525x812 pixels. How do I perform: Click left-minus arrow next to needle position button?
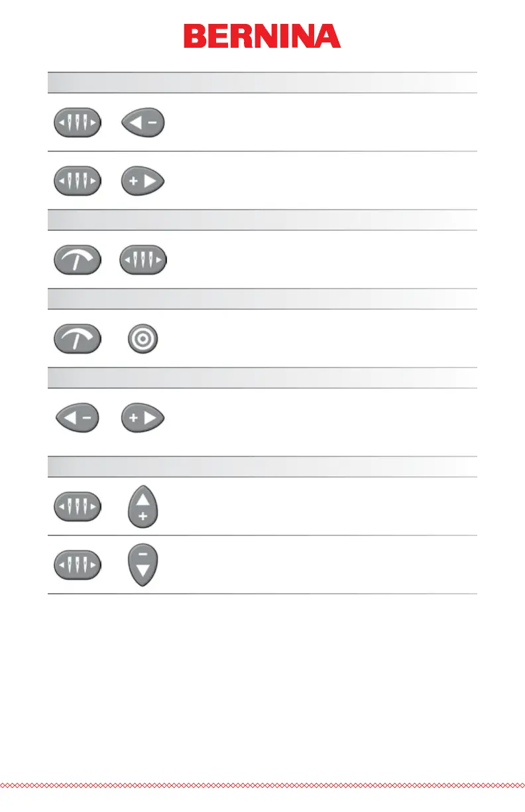tap(143, 123)
